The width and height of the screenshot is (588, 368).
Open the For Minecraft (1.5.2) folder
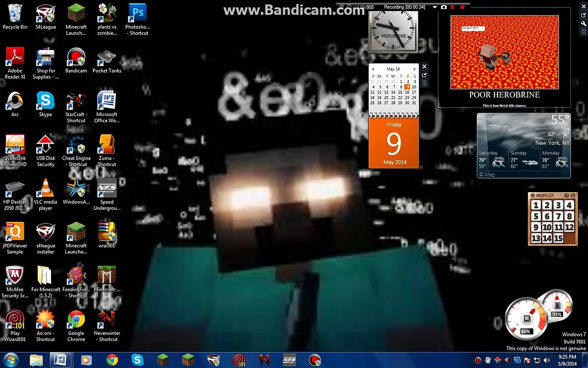45,282
